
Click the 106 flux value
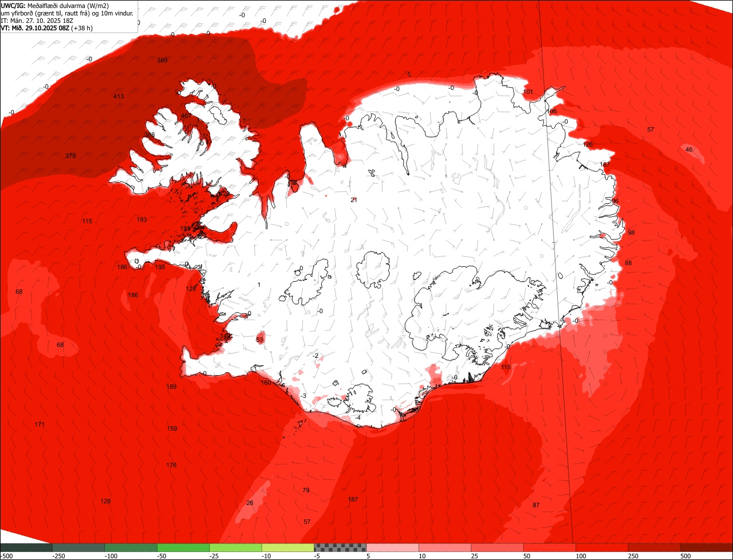[551, 111]
